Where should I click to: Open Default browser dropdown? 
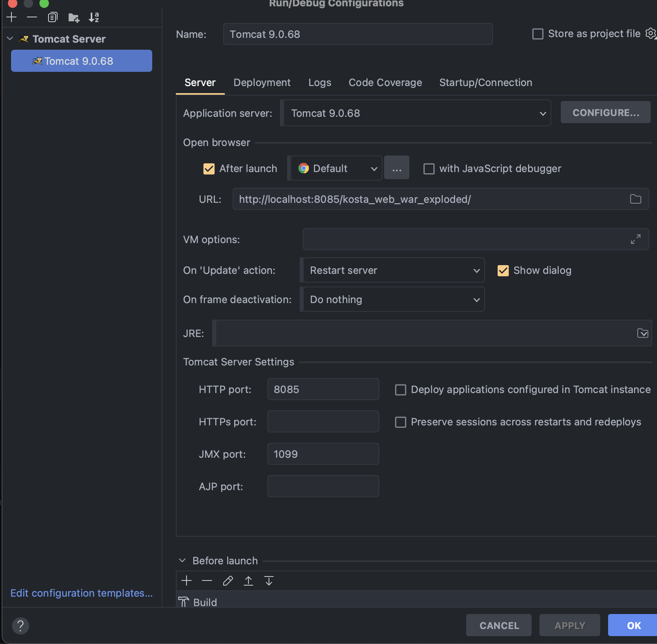pos(336,168)
